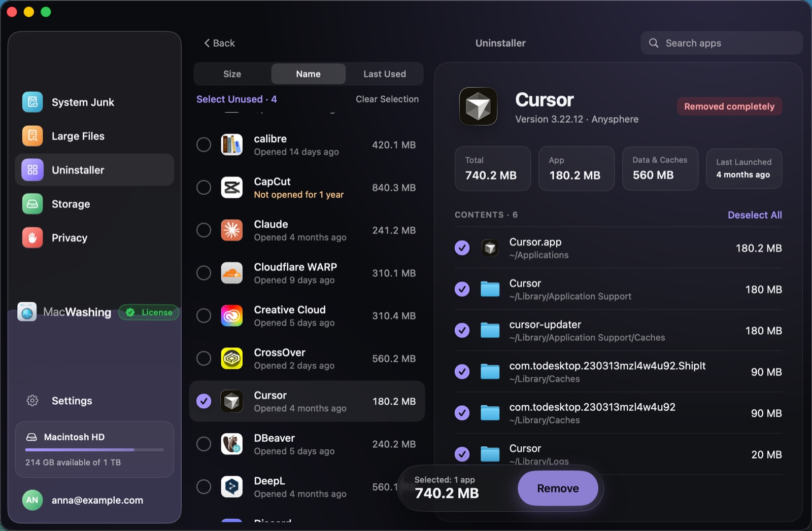812x531 pixels.
Task: Click the DeepL app icon
Action: point(232,487)
